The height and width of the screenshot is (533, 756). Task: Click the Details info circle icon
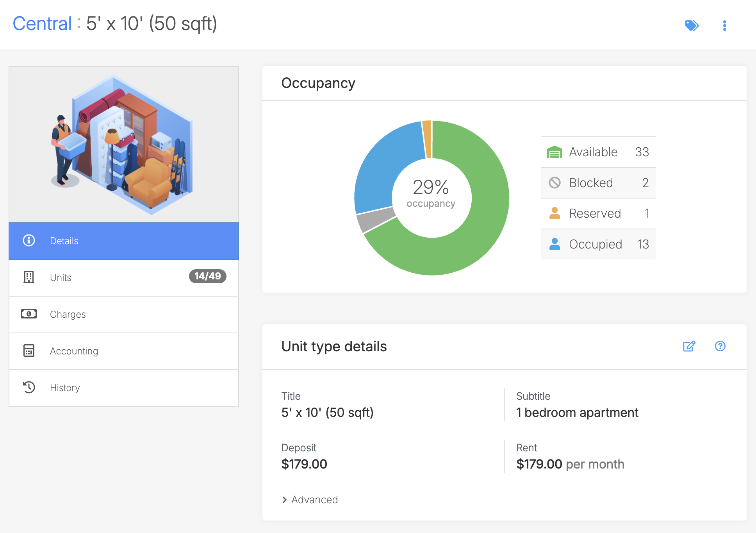pos(29,241)
